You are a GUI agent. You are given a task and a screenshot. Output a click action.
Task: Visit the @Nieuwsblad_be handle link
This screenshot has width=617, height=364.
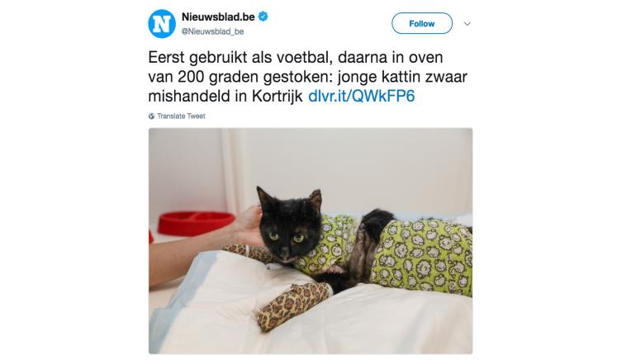[212, 31]
